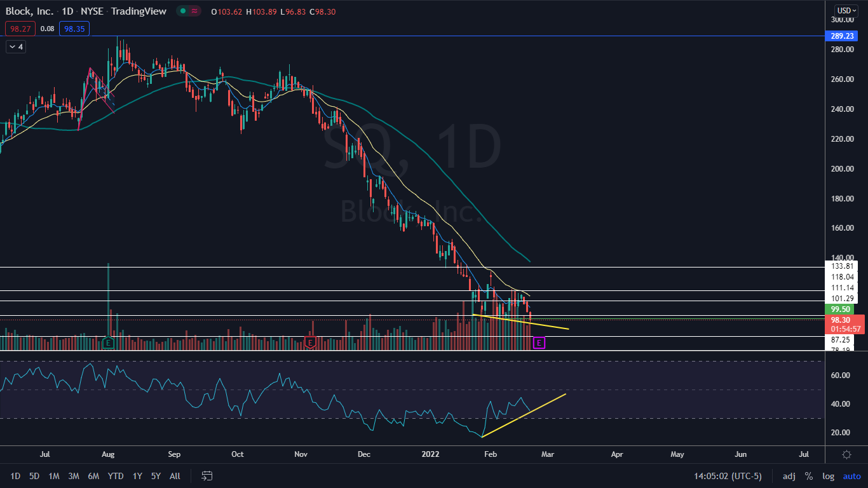The width and height of the screenshot is (868, 488).
Task: Click the yellow descending price trendline
Action: (x=520, y=322)
